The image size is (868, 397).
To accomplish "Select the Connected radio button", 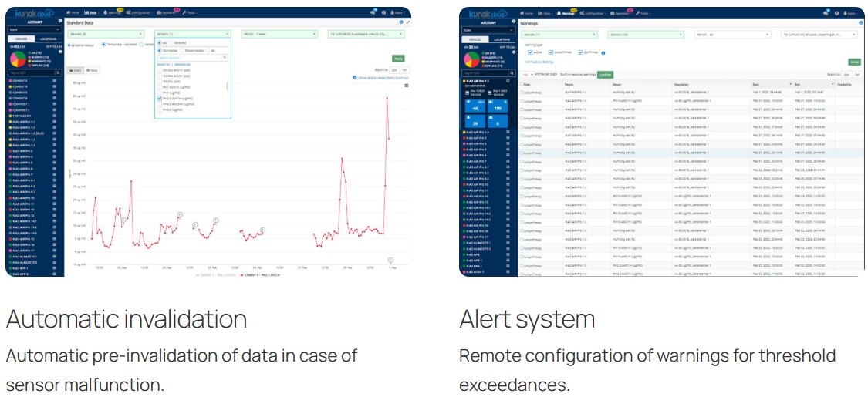I will point(158,50).
